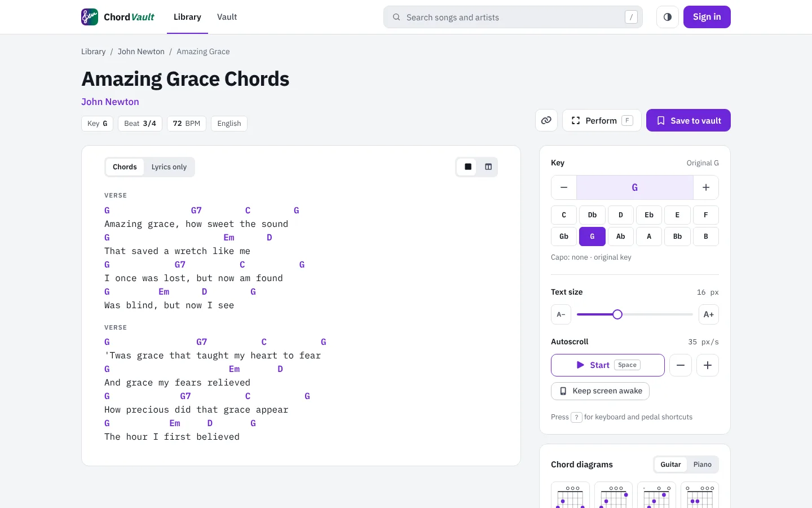Image resolution: width=812 pixels, height=508 pixels.
Task: Select two-column layout icon
Action: pyautogui.click(x=488, y=167)
